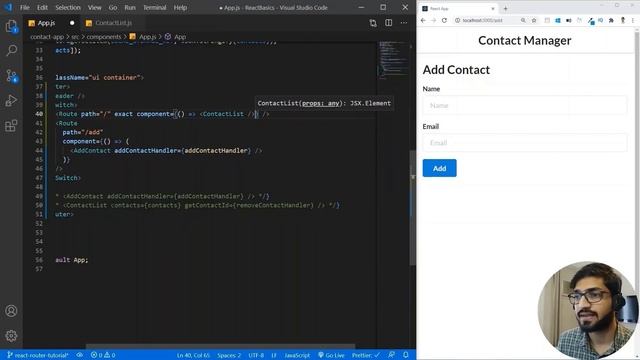Split the editor to the right
Screen dimensions: 640x360
coord(389,23)
